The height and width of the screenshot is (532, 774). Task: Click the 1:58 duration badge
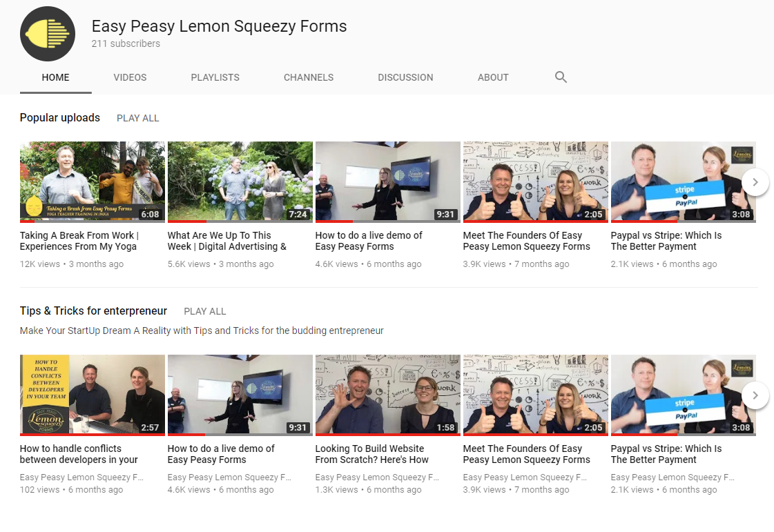click(x=446, y=427)
